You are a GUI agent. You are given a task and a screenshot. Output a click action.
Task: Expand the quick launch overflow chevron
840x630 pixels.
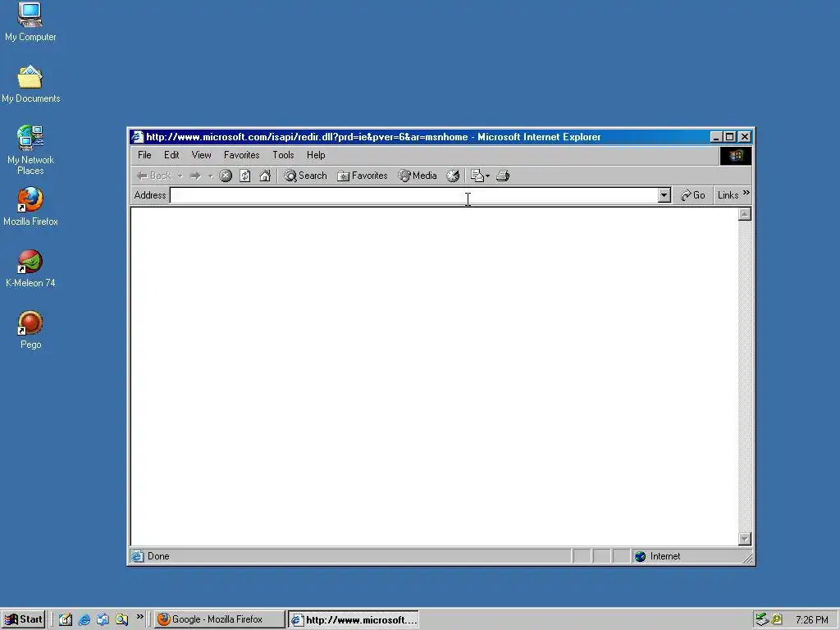[139, 617]
